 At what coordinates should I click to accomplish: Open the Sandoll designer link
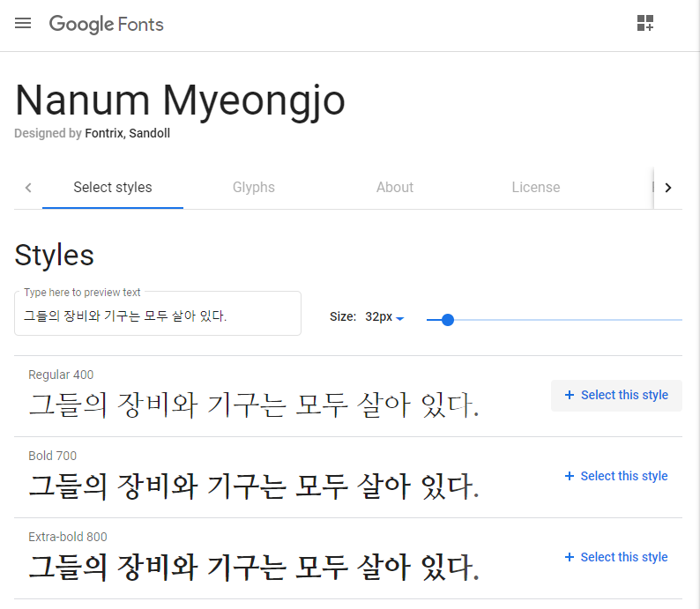coord(150,133)
